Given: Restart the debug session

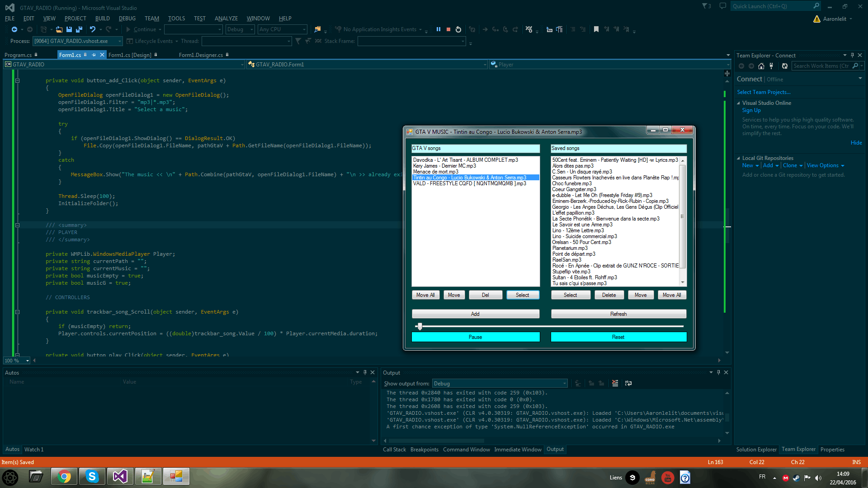Looking at the screenshot, I should click(x=458, y=29).
